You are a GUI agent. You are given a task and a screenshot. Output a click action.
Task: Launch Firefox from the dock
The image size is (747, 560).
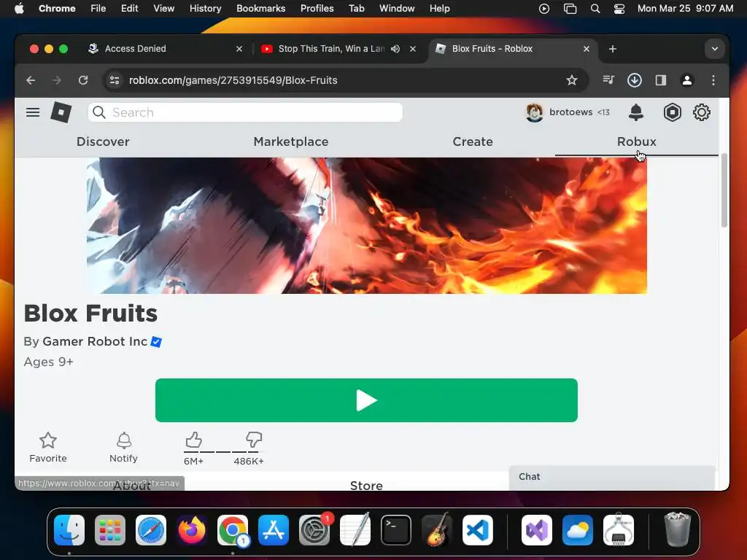tap(192, 530)
